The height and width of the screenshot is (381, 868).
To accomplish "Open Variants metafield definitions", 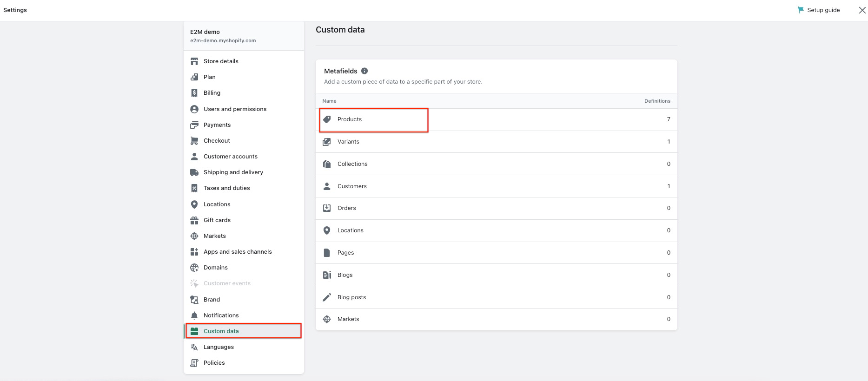I will [348, 142].
